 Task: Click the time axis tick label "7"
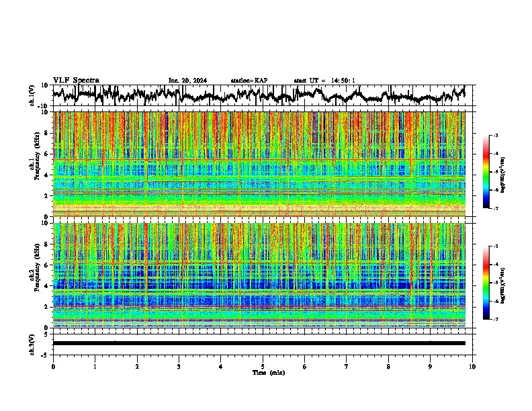tap(347, 367)
